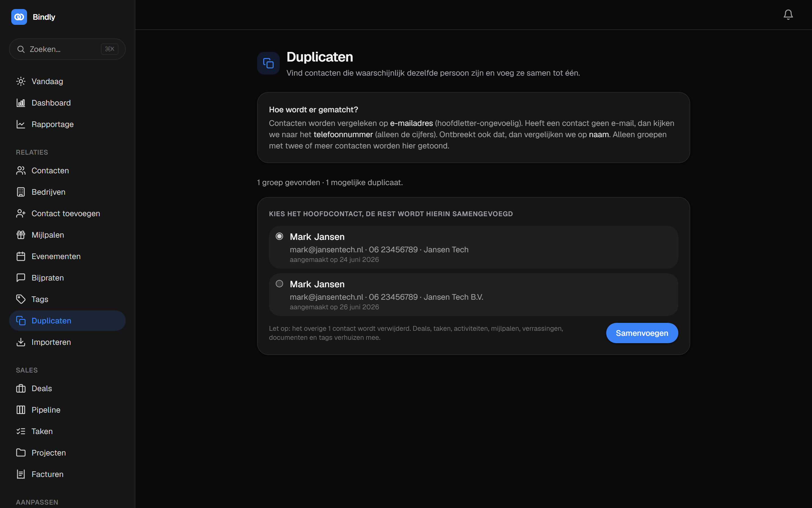This screenshot has width=812, height=508.
Task: Click the Contacten people icon
Action: (21, 171)
